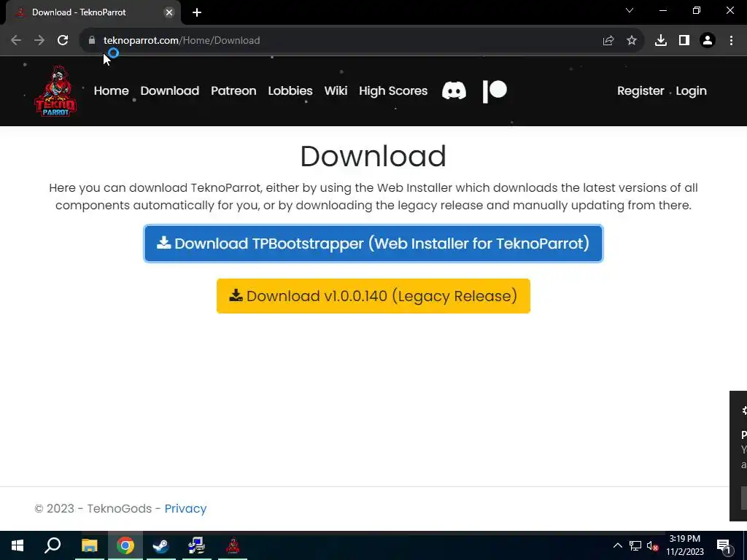The image size is (747, 560).
Task: Open the Privacy footer link
Action: [x=185, y=508]
